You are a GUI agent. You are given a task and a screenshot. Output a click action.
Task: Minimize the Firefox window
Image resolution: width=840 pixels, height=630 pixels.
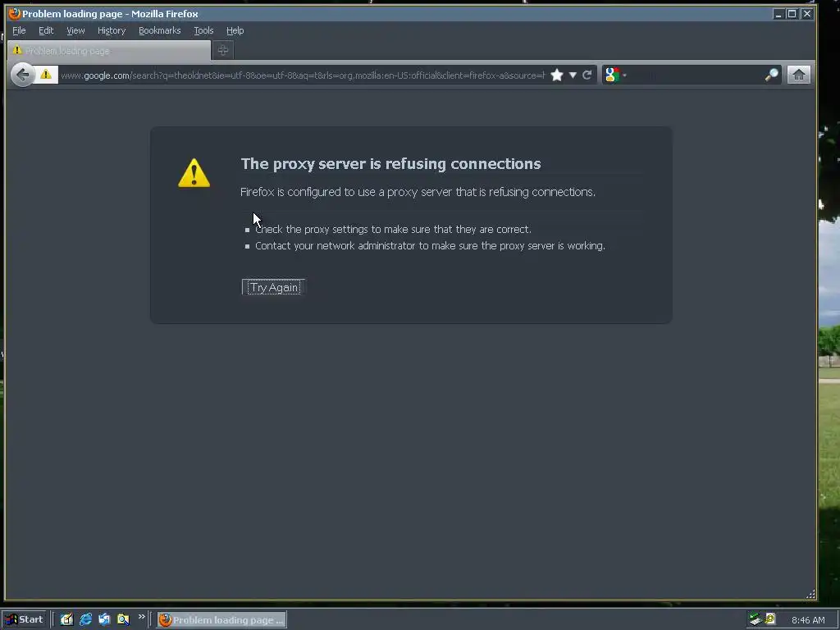coord(778,14)
